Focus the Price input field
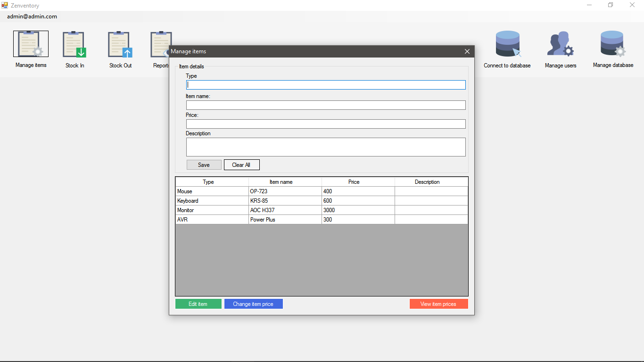644x362 pixels. 326,124
